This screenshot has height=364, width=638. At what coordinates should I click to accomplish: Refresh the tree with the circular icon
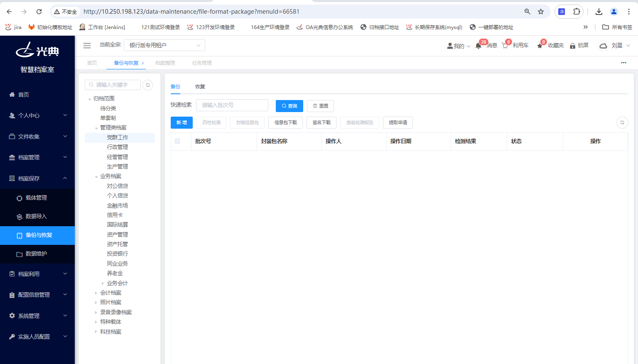click(147, 85)
